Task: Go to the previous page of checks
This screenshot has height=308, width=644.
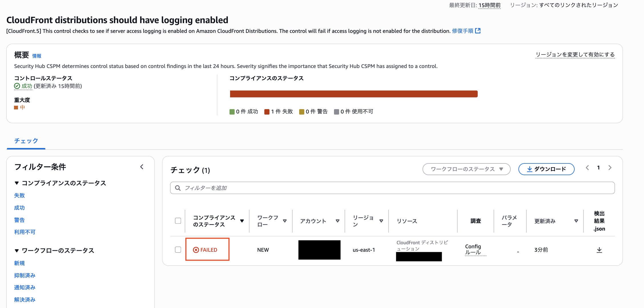Action: (587, 168)
